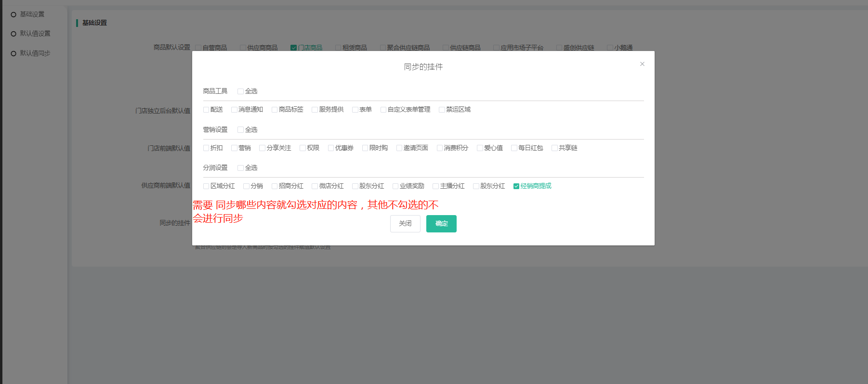Open 基础设置 in the left sidebar

click(x=32, y=14)
